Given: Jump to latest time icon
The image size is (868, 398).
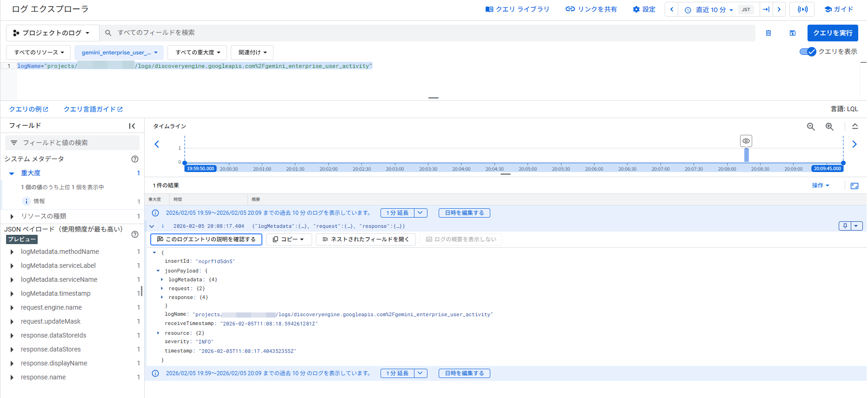Looking at the screenshot, I should (766, 9).
